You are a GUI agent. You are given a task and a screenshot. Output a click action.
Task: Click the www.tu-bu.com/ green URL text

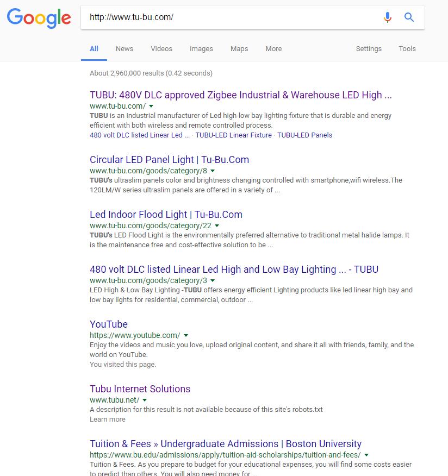coord(118,107)
